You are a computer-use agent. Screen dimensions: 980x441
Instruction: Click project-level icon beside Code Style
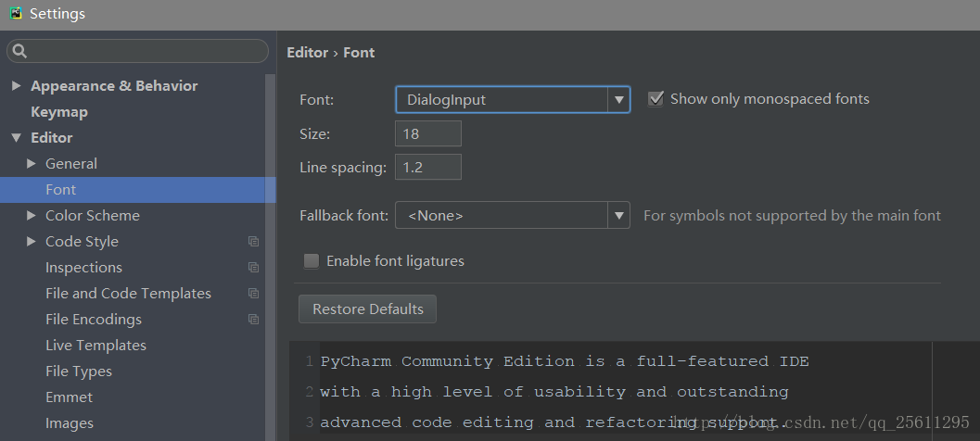[253, 242]
